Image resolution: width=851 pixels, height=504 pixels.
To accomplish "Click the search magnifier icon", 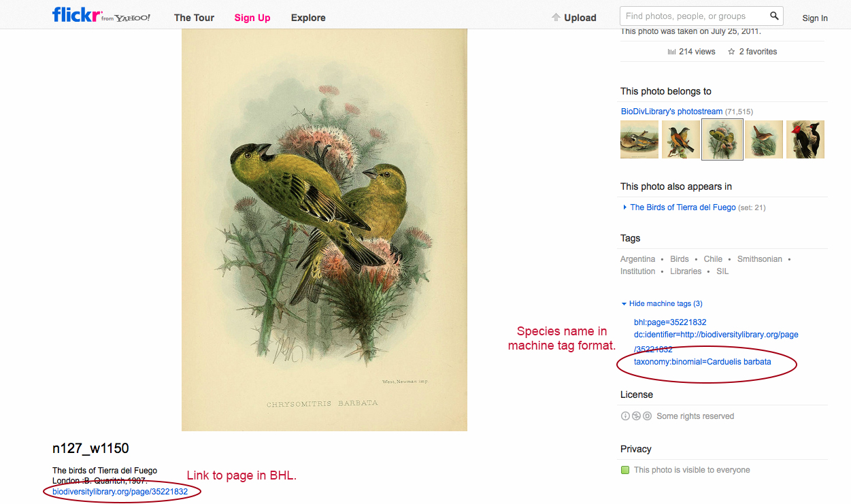I will tap(774, 16).
